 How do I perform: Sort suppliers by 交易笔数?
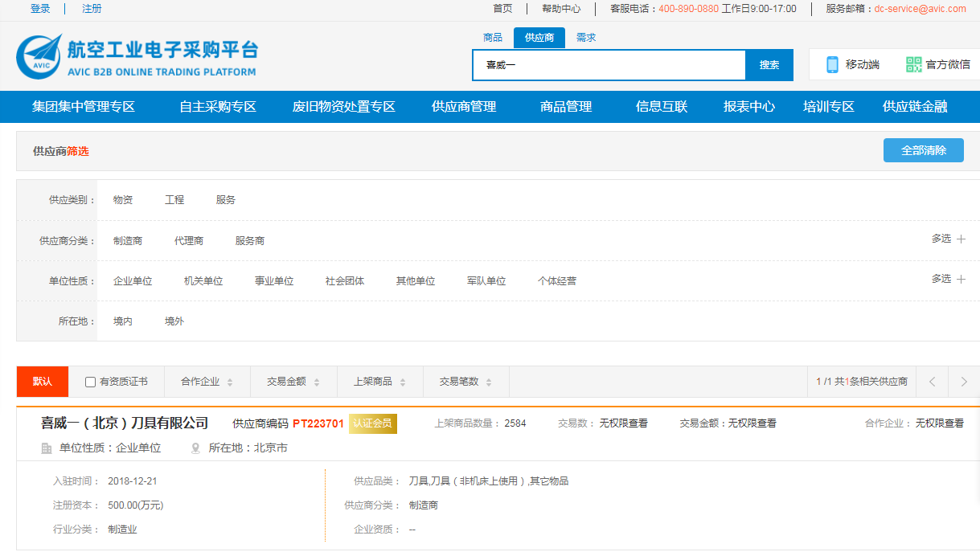click(466, 382)
